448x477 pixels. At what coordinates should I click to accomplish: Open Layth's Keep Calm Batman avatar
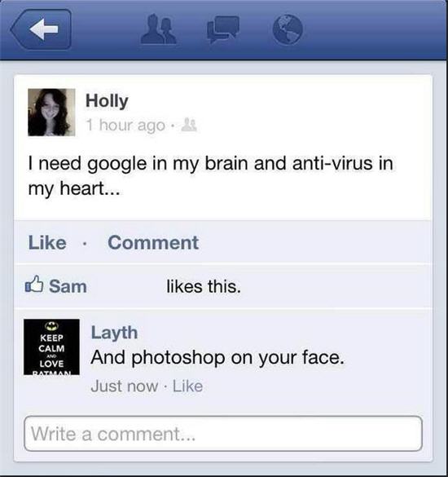click(51, 347)
